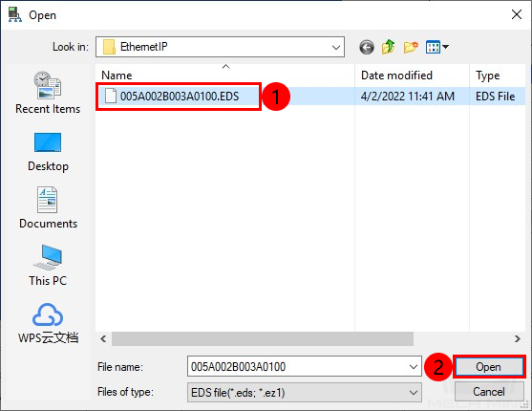Click the Cancel button
532x411 pixels.
tap(489, 392)
